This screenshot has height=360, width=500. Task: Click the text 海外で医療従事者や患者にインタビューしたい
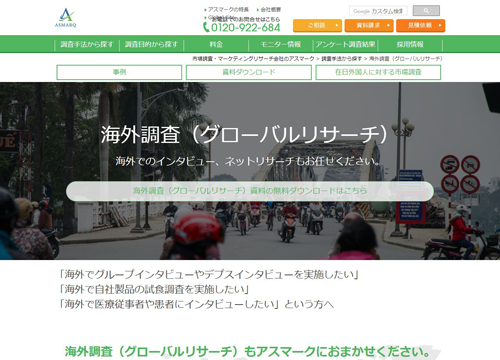[169, 304]
